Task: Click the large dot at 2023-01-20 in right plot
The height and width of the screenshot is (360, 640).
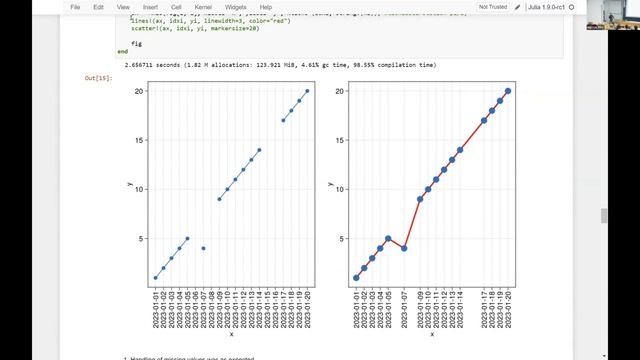Action: coord(508,91)
